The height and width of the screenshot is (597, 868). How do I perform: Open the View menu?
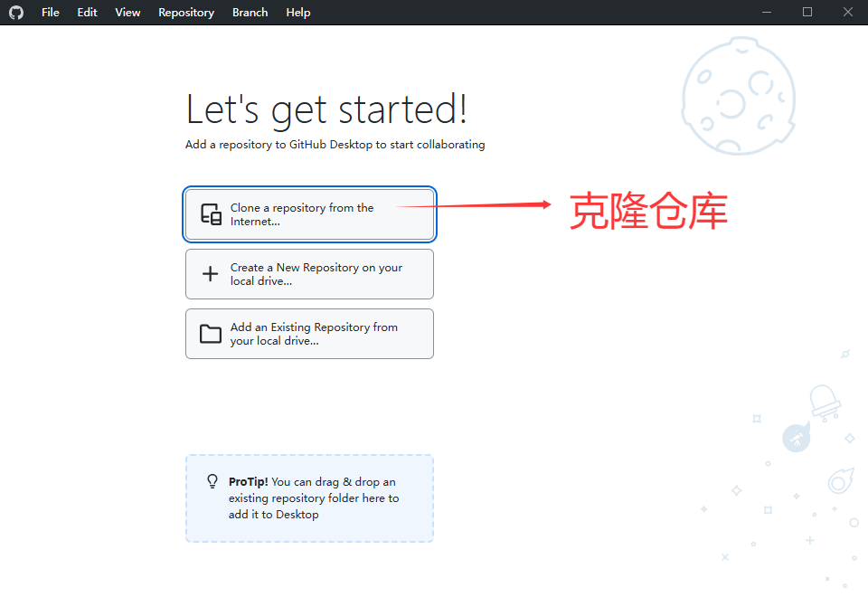point(127,13)
